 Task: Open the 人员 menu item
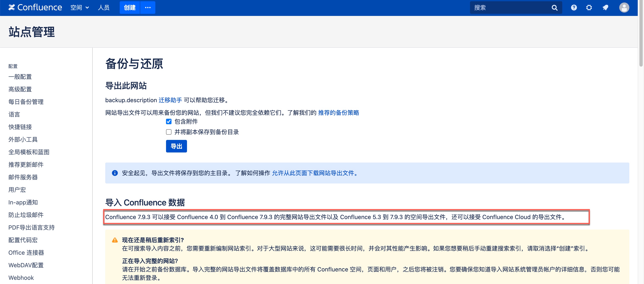[104, 8]
